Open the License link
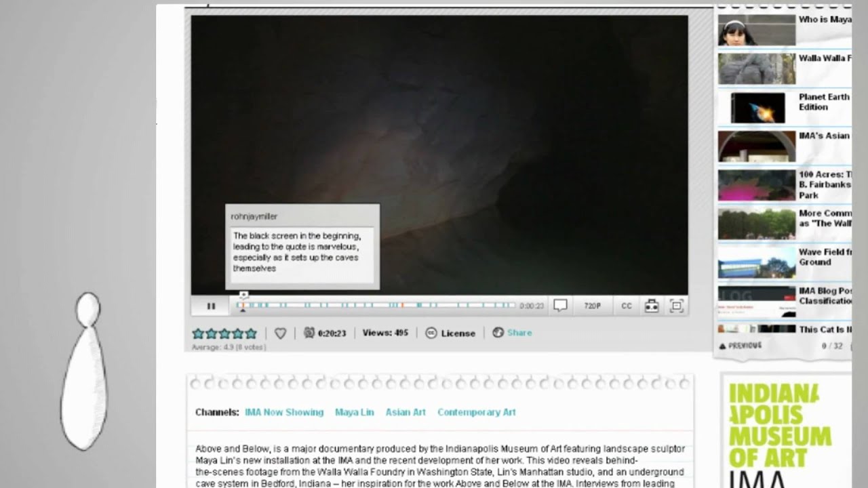 (458, 333)
